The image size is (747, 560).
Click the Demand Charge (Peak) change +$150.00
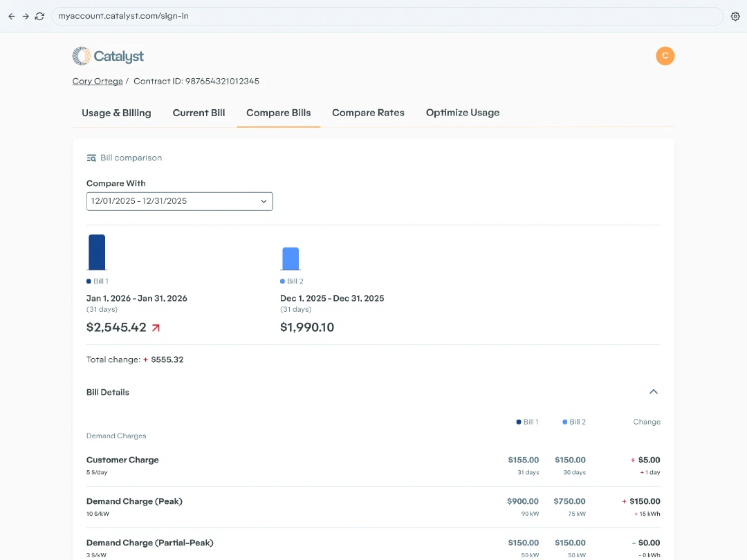click(641, 501)
